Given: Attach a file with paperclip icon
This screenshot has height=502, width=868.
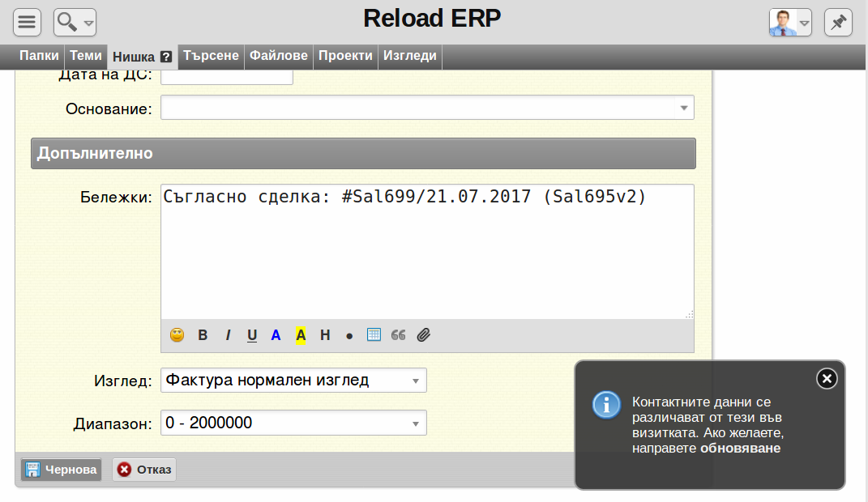Looking at the screenshot, I should (x=424, y=335).
